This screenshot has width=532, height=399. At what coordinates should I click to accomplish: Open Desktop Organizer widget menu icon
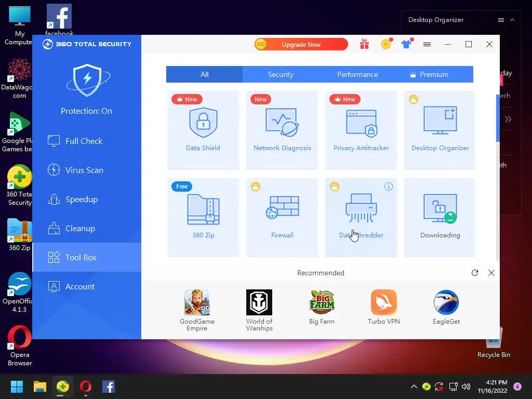pyautogui.click(x=501, y=20)
